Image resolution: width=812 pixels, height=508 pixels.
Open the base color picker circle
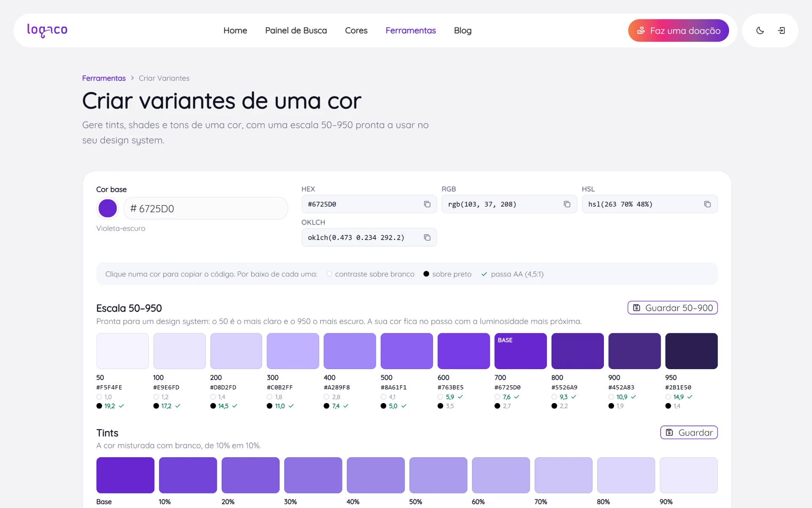(x=107, y=208)
